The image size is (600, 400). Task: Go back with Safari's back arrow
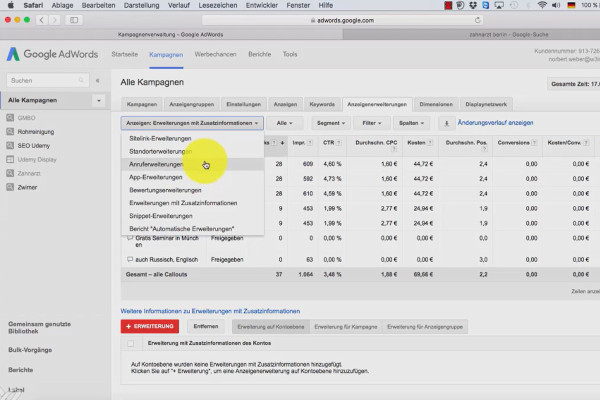[x=41, y=20]
